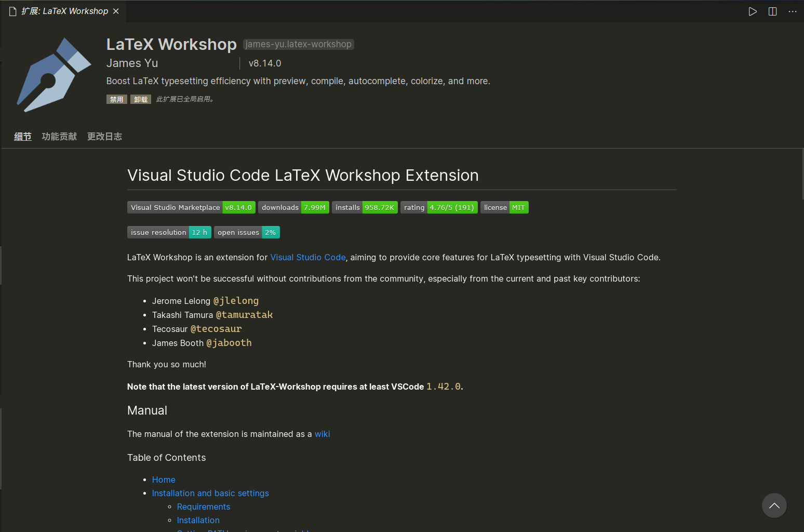Click the split editor icon
Screen dimensions: 804x532
coord(772,11)
